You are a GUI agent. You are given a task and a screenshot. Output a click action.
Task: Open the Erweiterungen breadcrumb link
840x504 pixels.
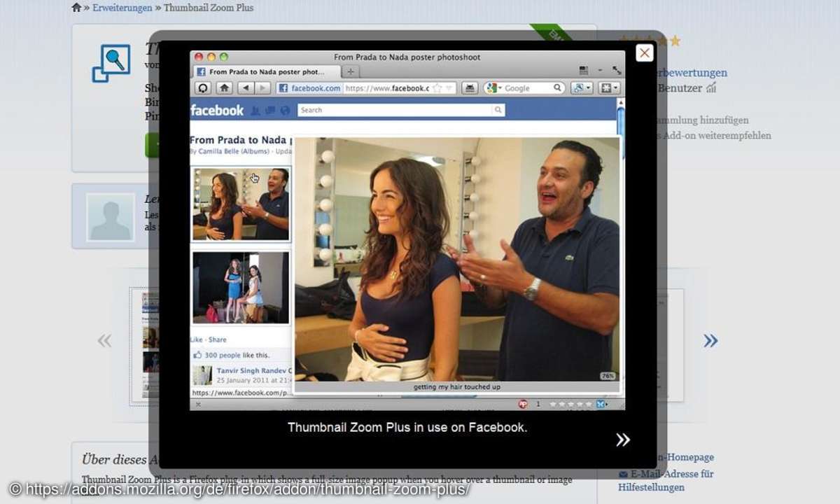122,8
